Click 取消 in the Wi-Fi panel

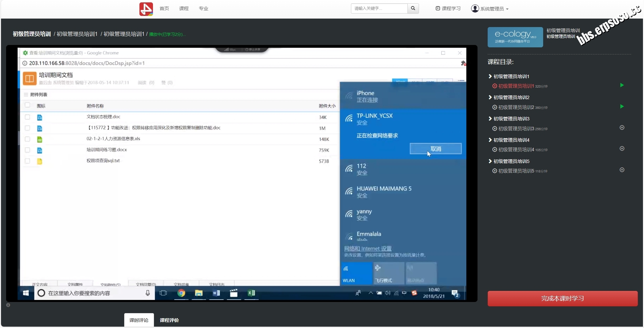point(436,149)
